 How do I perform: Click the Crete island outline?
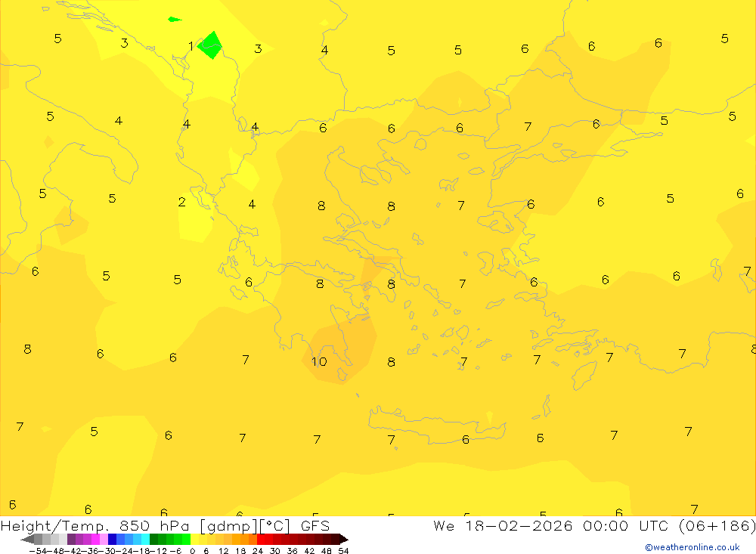point(436,426)
